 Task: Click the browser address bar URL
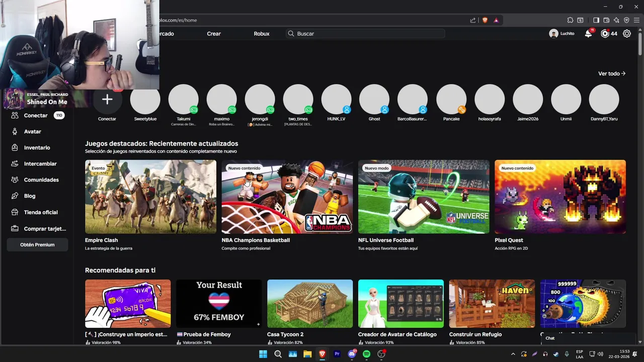178,20
